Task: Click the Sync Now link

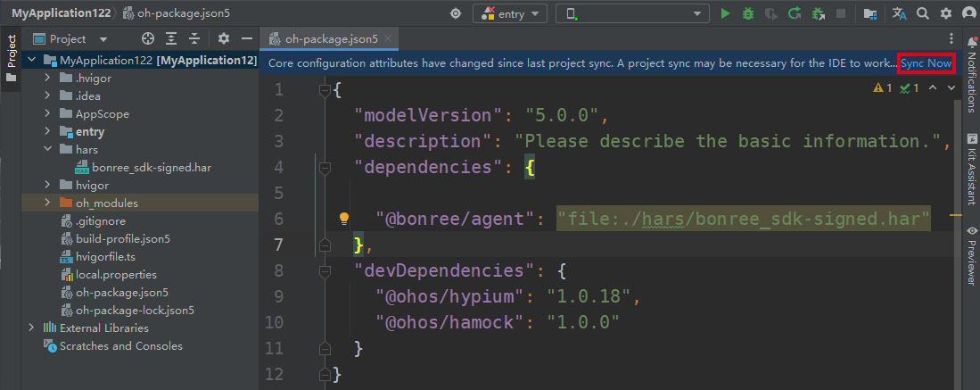Action: tap(926, 63)
